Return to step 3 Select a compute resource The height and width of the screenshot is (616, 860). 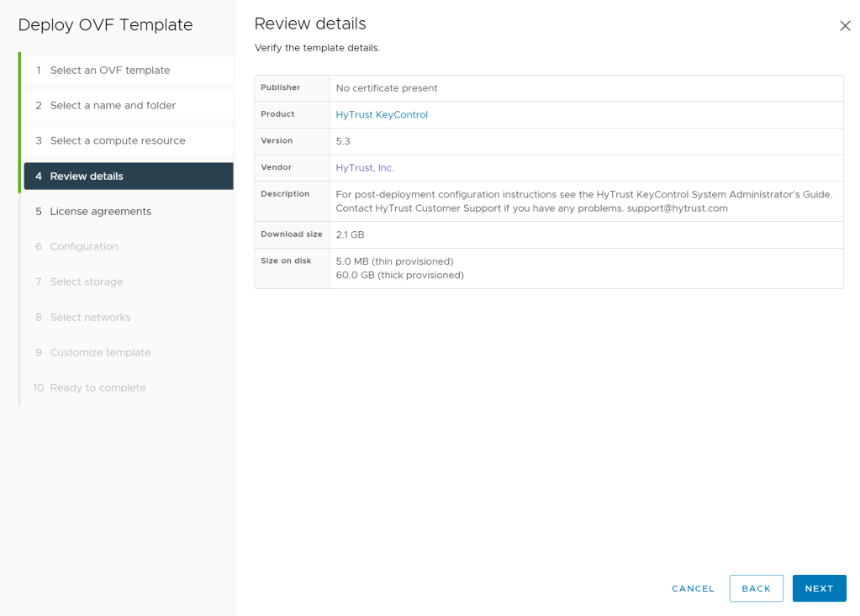click(118, 141)
